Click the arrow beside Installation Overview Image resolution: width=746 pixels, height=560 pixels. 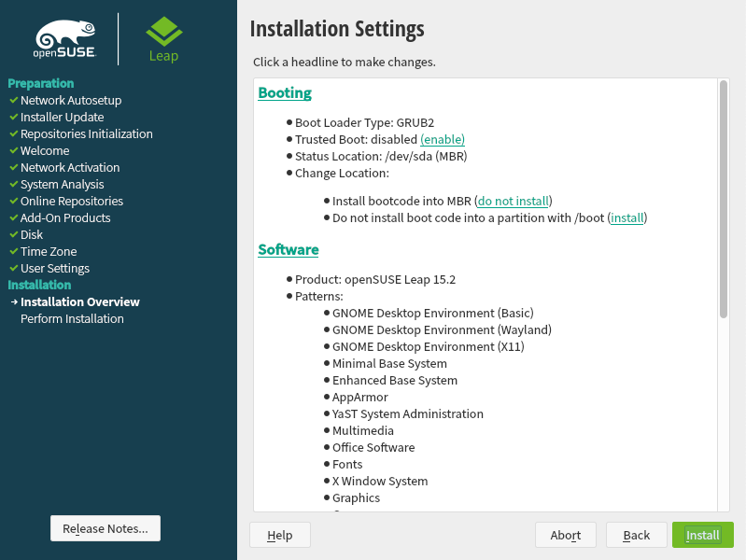click(x=14, y=301)
